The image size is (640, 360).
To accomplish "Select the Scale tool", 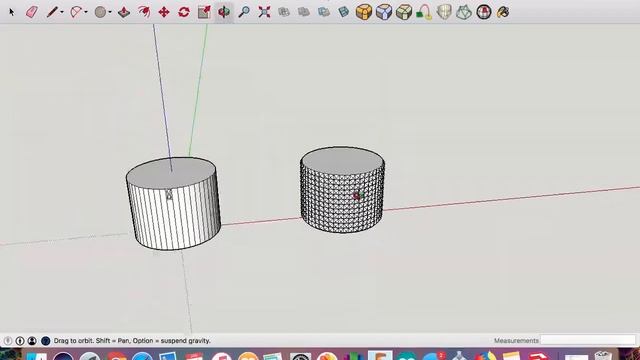I will click(204, 12).
